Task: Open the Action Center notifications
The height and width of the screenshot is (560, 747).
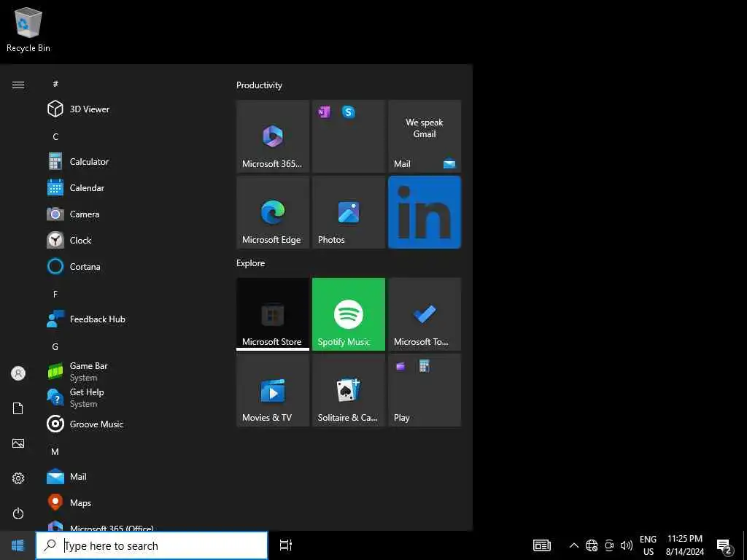Action: (x=724, y=545)
